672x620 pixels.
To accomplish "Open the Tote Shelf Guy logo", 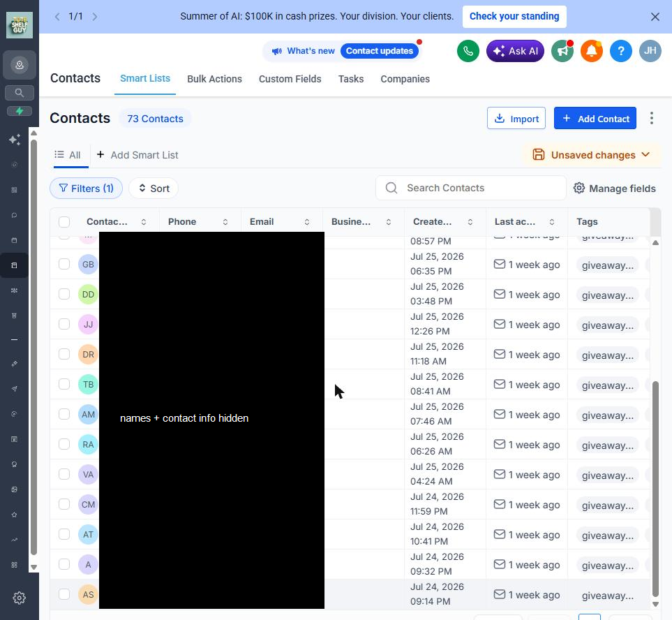I will (20, 25).
